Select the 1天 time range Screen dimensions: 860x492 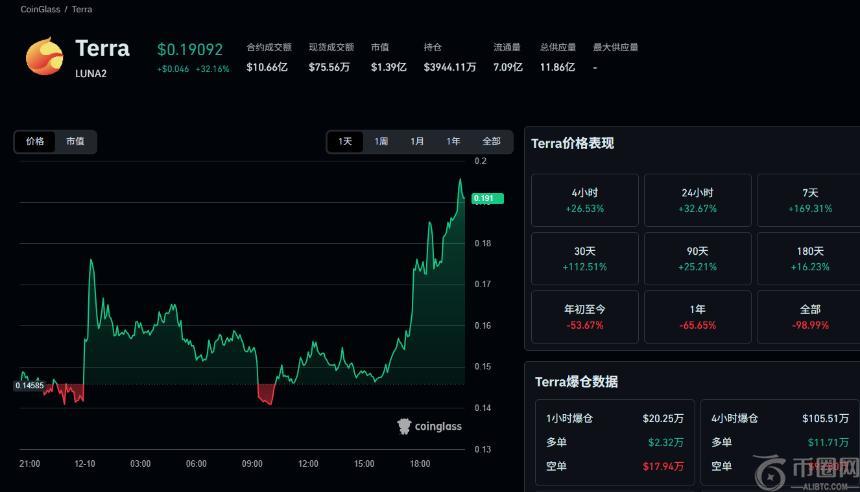345,142
